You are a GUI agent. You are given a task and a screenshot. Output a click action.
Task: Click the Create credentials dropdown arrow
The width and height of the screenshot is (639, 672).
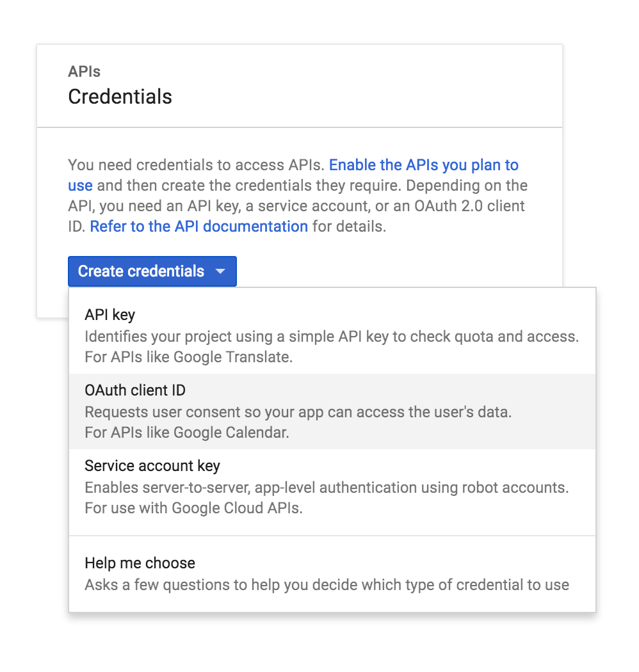coord(220,271)
